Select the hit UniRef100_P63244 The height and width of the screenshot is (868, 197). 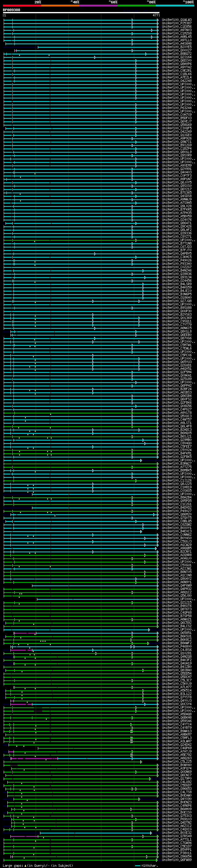pos(177,108)
